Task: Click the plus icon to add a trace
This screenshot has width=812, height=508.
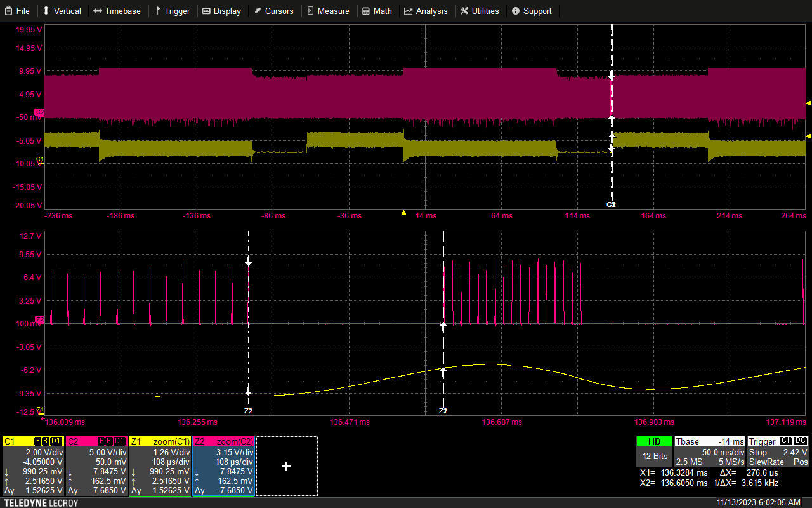Action: coord(286,466)
